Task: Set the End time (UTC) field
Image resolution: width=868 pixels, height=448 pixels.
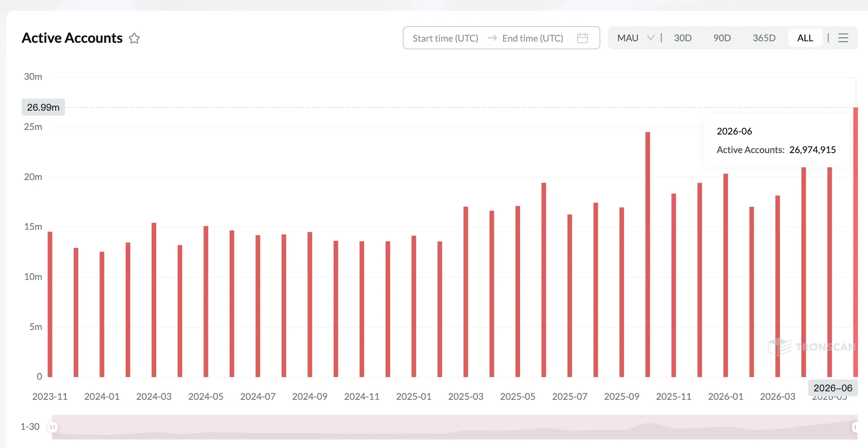Action: tap(532, 38)
